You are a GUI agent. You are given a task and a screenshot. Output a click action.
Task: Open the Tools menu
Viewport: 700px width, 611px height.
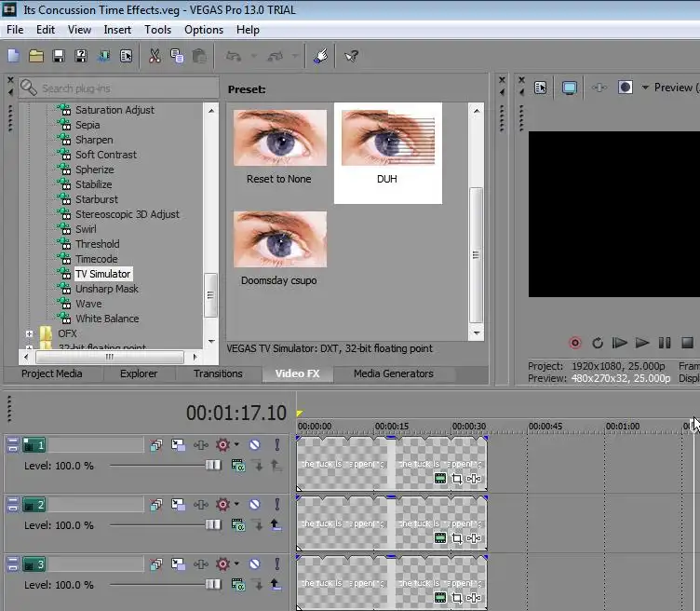click(157, 30)
